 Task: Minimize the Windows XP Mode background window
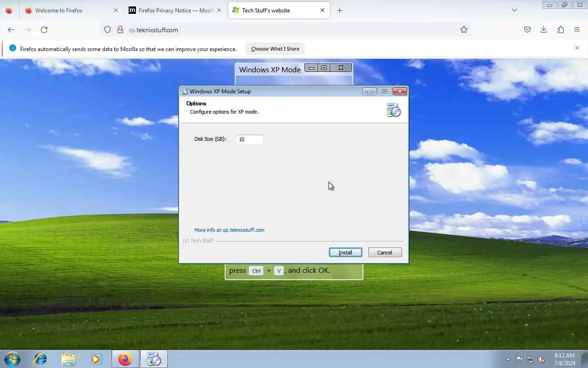[311, 68]
